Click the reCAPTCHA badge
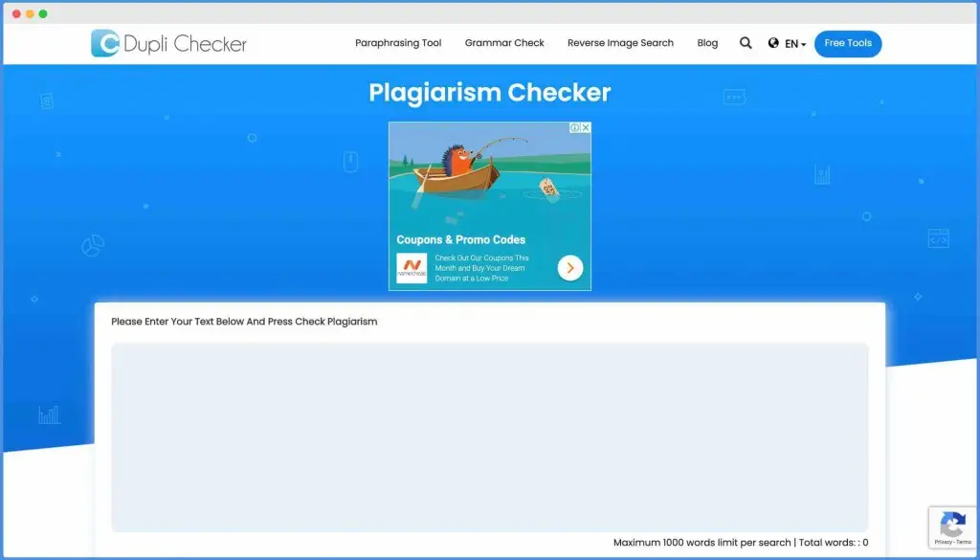980x560 pixels. [953, 526]
